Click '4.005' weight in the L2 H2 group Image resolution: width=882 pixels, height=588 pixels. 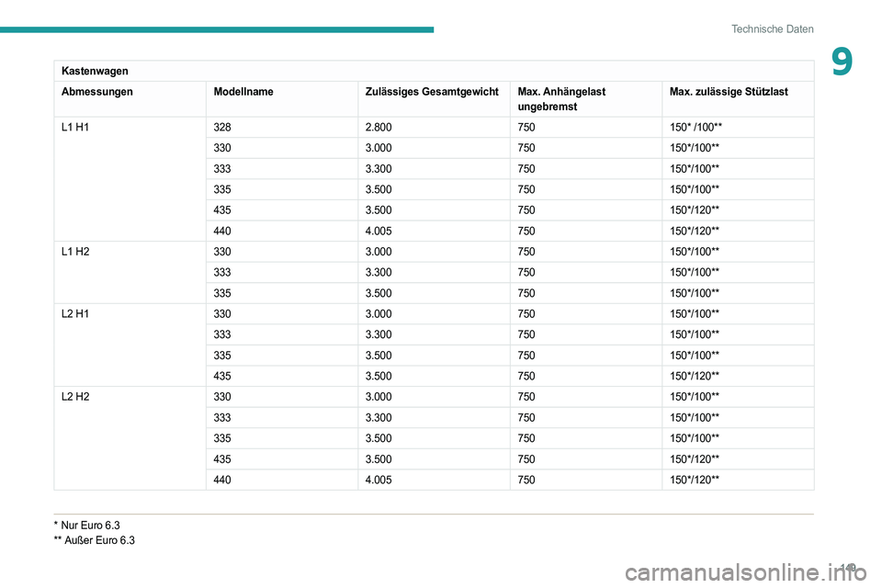378,480
